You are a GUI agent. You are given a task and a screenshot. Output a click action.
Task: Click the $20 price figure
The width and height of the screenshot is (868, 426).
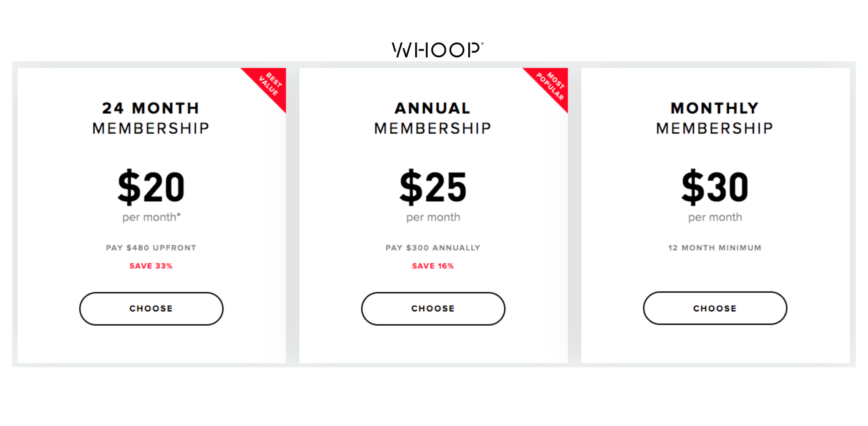(151, 187)
